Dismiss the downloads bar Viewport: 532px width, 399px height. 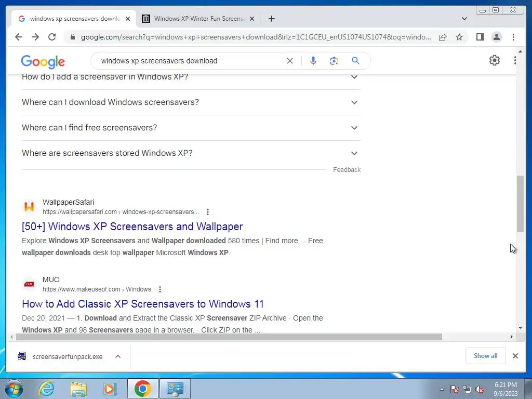point(515,356)
